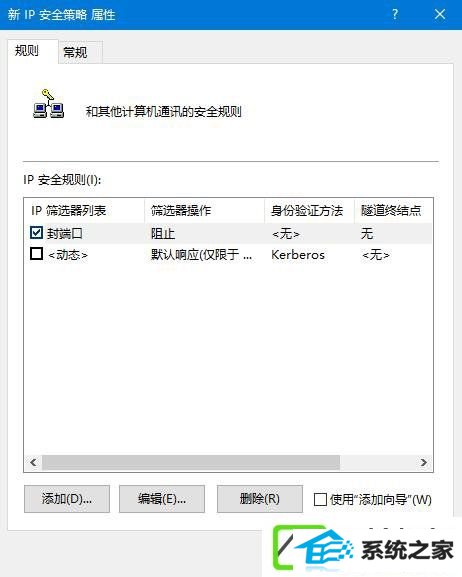
Task: Close the IP security policy dialog
Action: pyautogui.click(x=440, y=14)
